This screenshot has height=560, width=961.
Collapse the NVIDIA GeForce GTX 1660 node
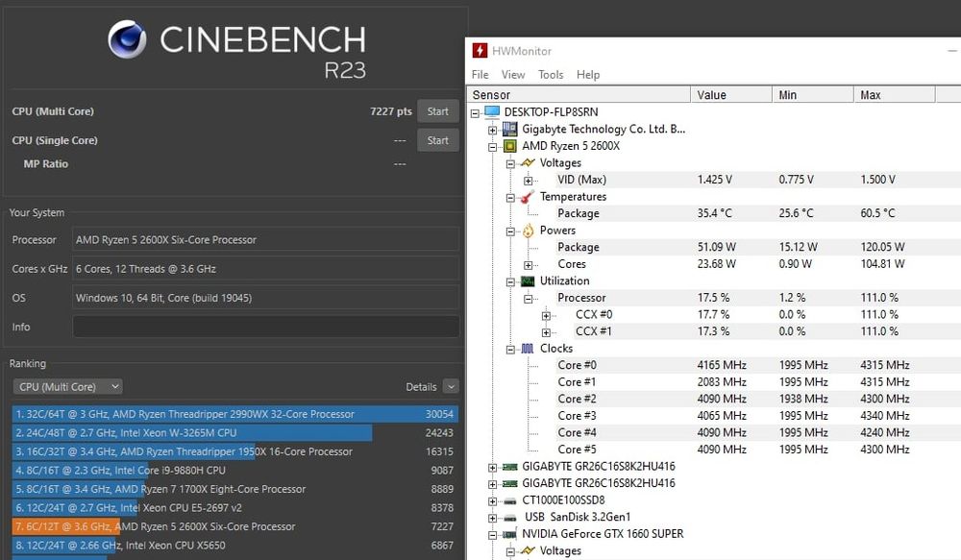click(x=493, y=535)
